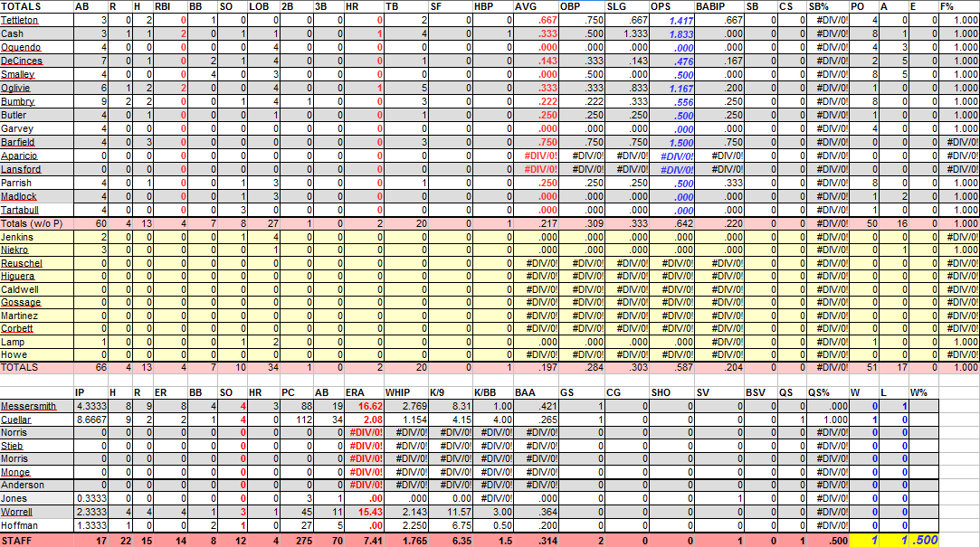Select the Jenkins pitcher batting row name

coord(37,237)
